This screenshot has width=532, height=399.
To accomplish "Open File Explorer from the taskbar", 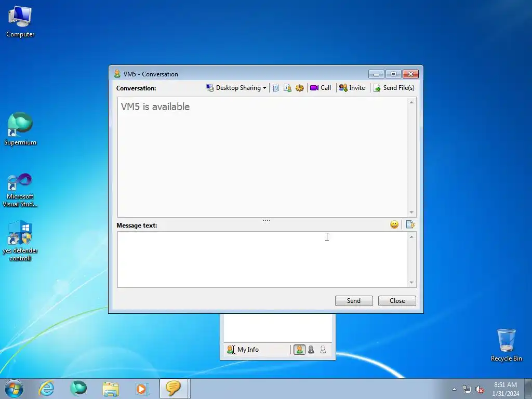I will [111, 389].
